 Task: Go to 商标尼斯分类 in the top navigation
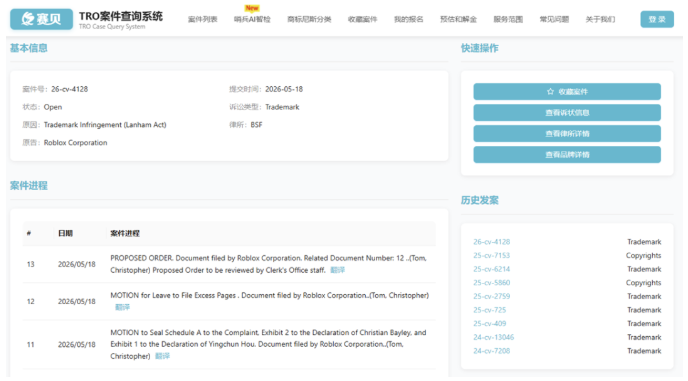point(309,19)
